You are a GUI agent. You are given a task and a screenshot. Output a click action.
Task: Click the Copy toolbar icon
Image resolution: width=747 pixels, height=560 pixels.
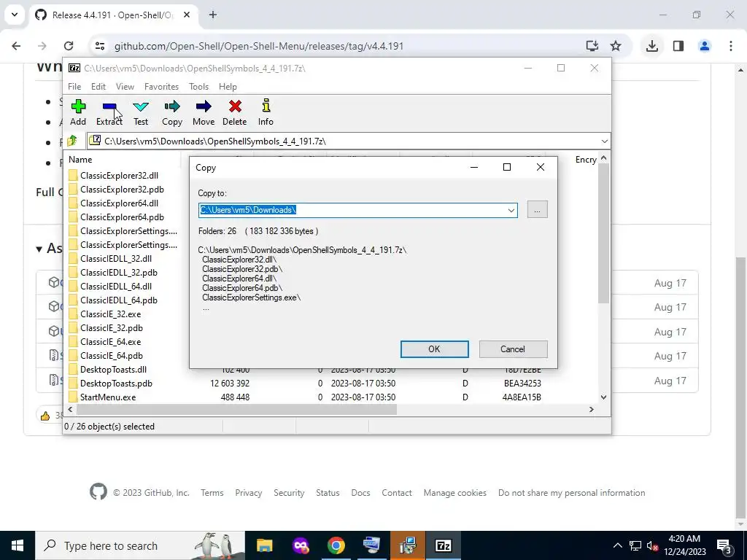(x=172, y=112)
